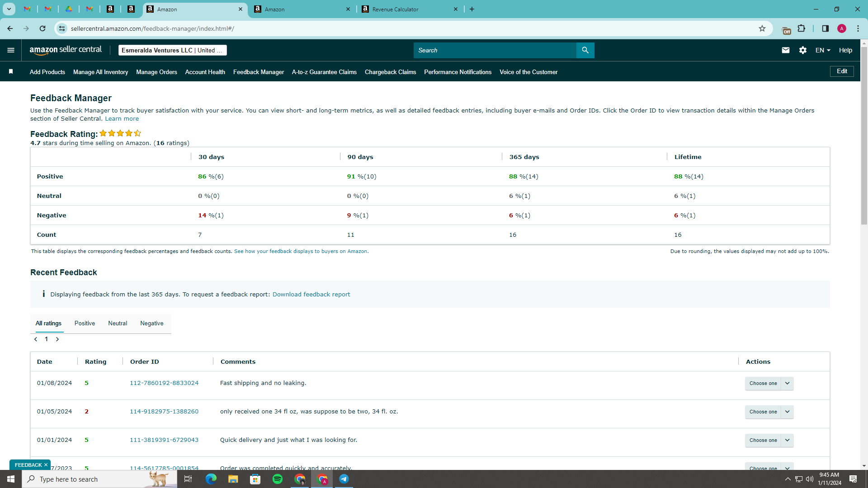Open Telegram from the taskbar

click(344, 479)
